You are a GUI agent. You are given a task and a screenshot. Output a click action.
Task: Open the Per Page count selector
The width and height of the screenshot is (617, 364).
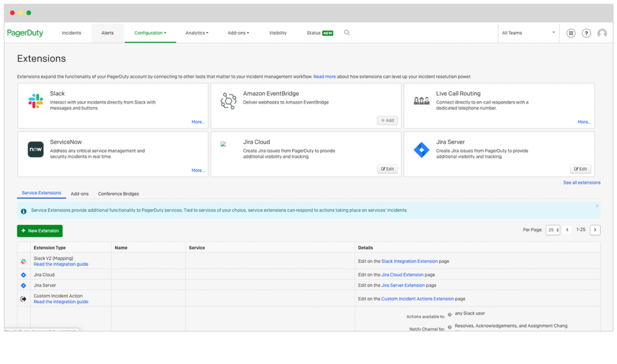[553, 230]
